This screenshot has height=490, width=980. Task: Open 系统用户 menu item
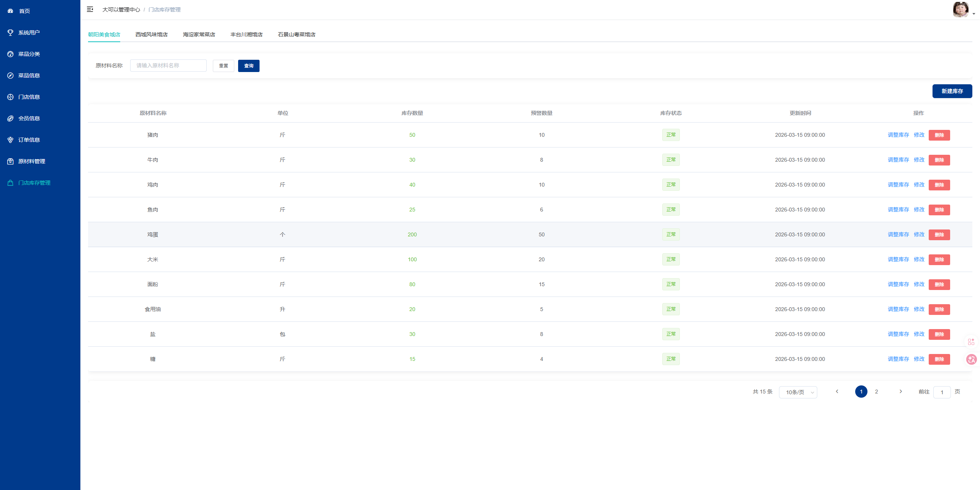tap(40, 33)
